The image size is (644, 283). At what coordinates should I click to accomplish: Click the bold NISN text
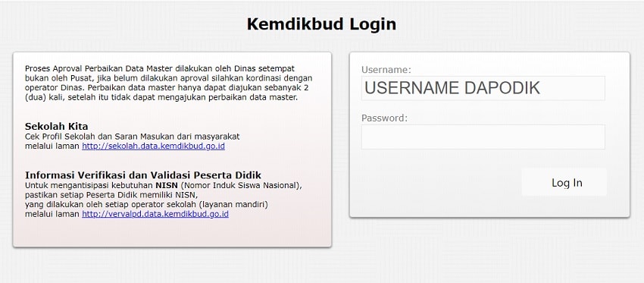pyautogui.click(x=167, y=185)
